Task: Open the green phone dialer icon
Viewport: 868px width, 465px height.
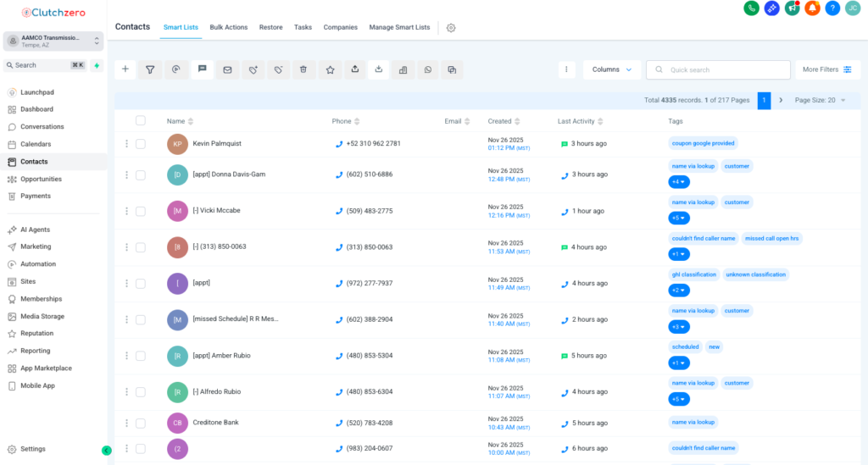Action: [x=751, y=8]
